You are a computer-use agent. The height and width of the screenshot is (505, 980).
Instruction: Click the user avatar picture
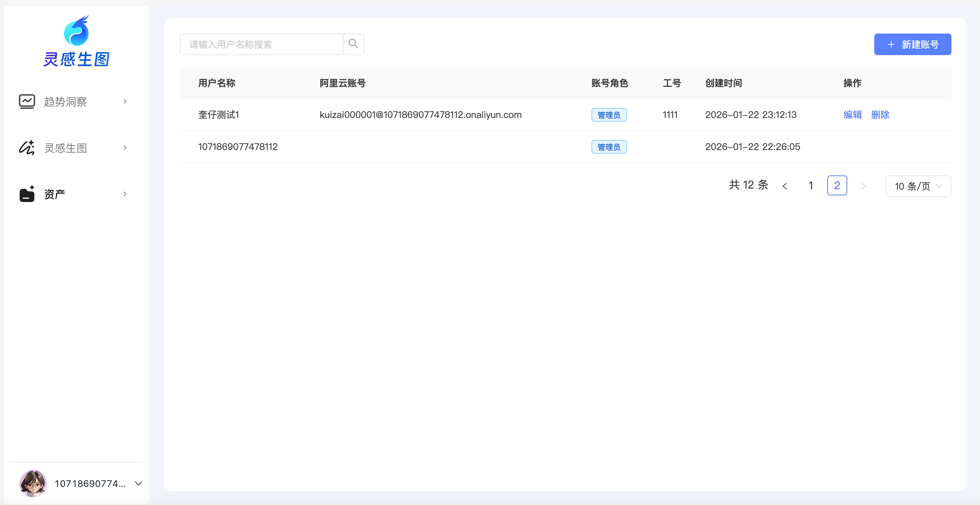[33, 483]
